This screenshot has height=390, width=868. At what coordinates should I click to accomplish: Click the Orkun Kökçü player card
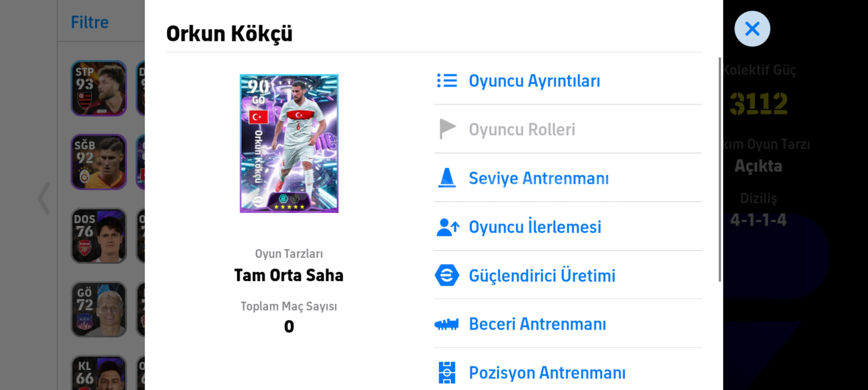pos(289,143)
